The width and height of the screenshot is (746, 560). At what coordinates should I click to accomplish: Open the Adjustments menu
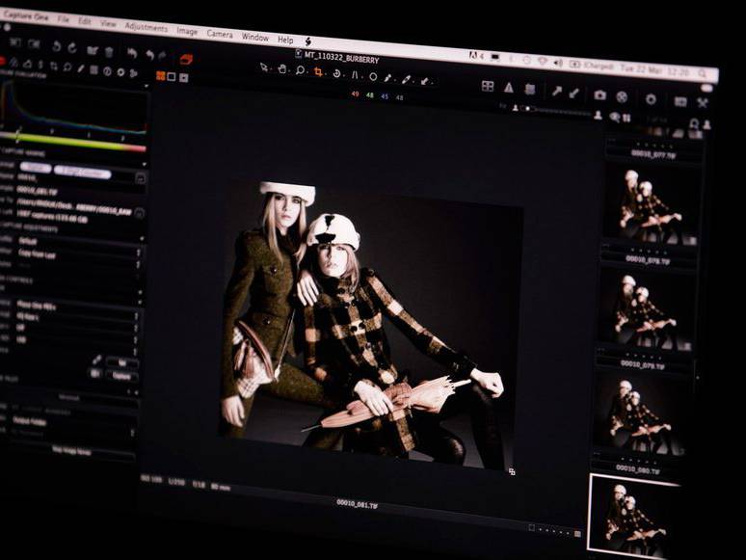pos(147,27)
